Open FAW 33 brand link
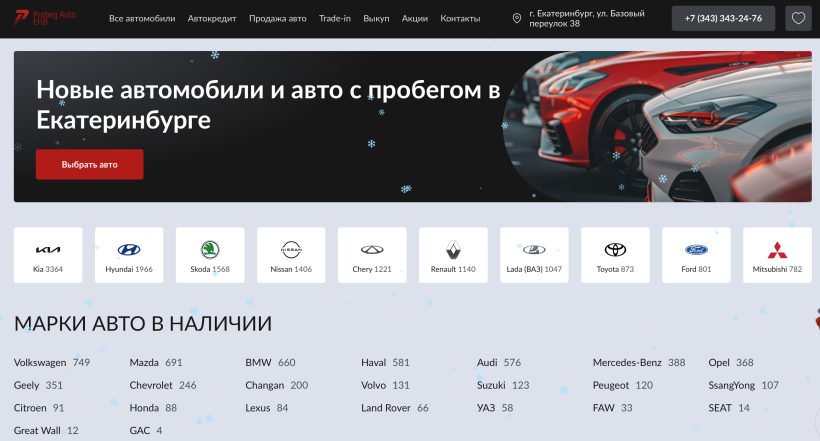This screenshot has height=441, width=820. coord(612,408)
